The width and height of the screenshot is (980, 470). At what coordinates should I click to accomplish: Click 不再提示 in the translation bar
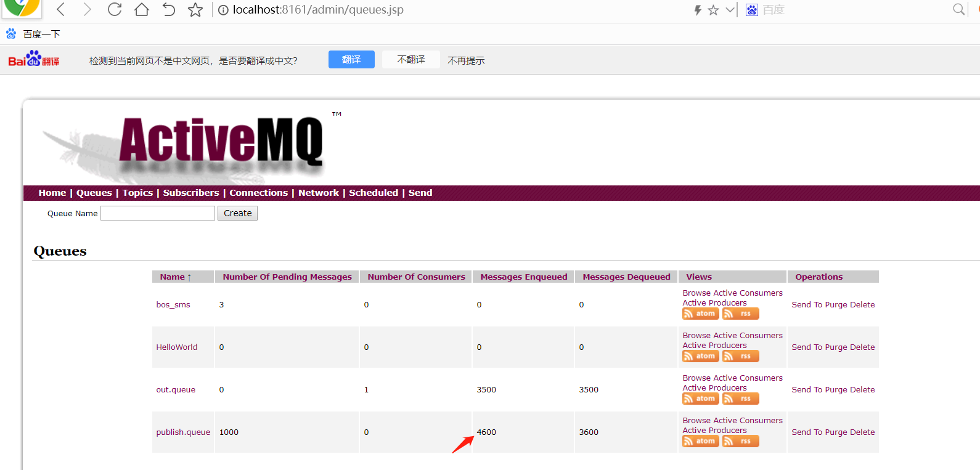[466, 60]
